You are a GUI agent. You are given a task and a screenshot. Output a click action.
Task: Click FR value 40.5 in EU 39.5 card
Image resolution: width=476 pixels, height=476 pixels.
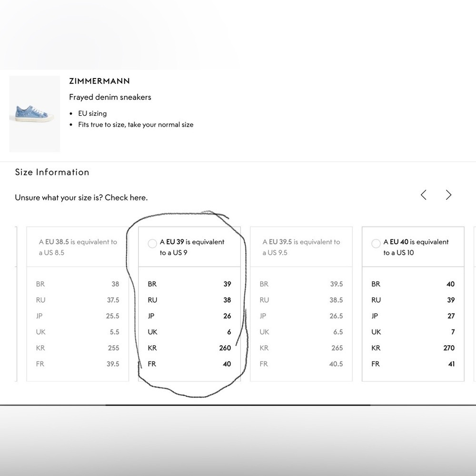coord(336,364)
